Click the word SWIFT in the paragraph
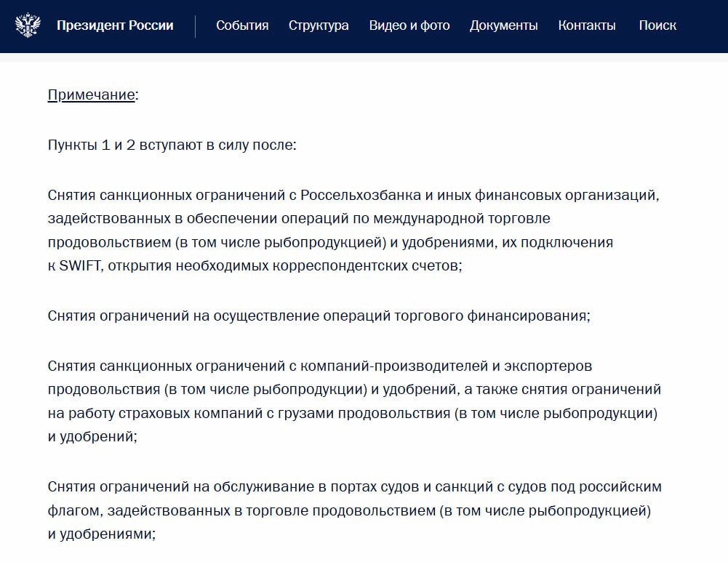 pyautogui.click(x=78, y=266)
